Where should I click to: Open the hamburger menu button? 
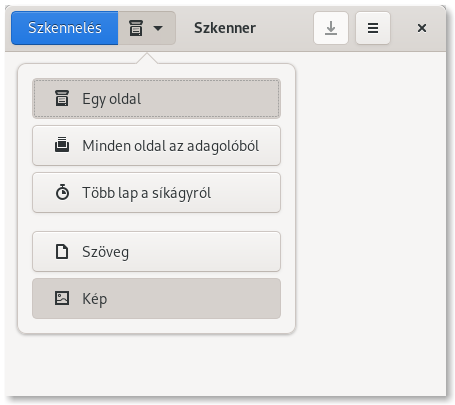(373, 28)
